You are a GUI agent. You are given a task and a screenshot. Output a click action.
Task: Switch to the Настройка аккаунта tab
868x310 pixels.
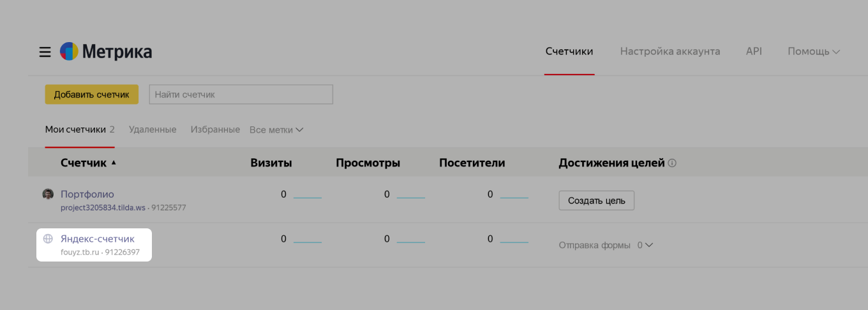click(670, 52)
